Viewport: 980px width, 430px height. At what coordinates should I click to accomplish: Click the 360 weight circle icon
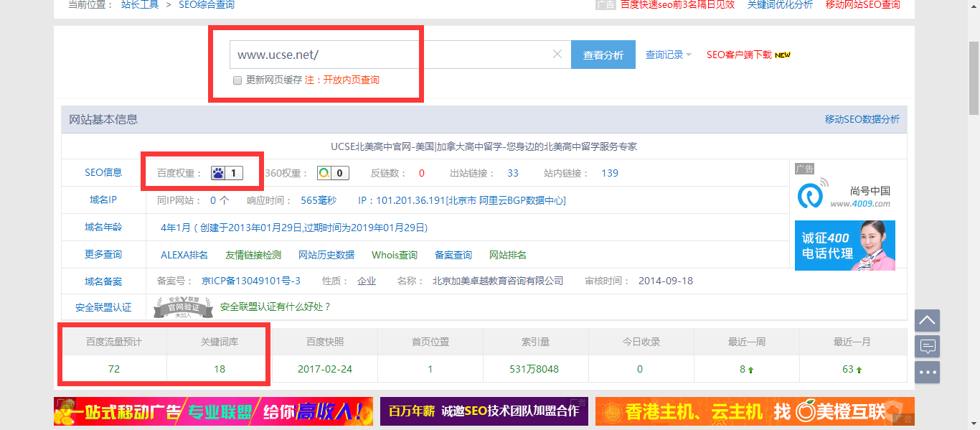[x=325, y=173]
